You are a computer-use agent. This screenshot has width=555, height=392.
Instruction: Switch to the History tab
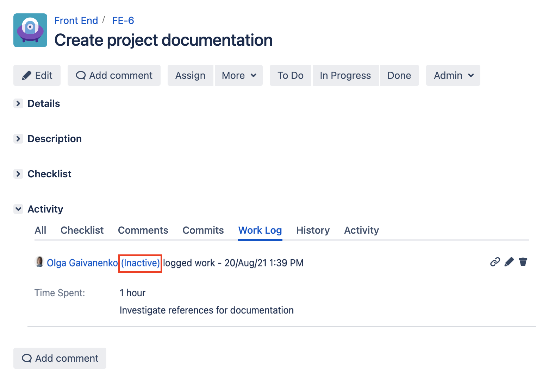pyautogui.click(x=313, y=230)
